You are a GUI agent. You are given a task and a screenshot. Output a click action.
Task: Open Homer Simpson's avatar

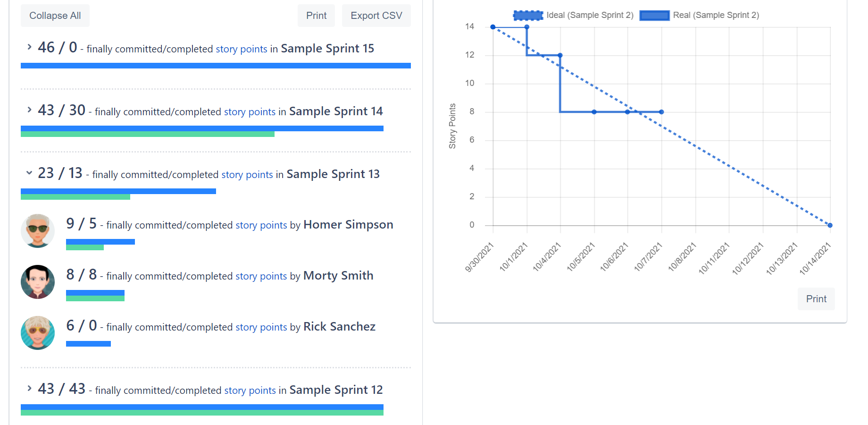tap(38, 231)
